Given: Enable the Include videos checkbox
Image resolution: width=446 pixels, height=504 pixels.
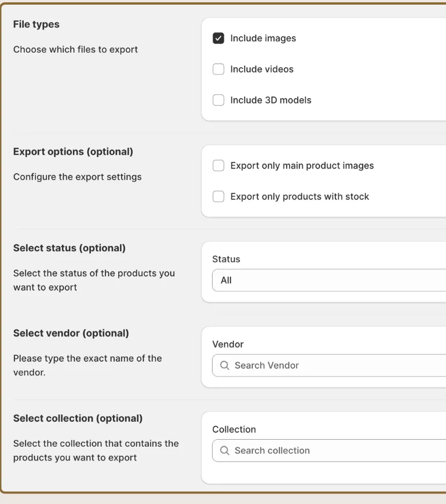Looking at the screenshot, I should pos(218,69).
